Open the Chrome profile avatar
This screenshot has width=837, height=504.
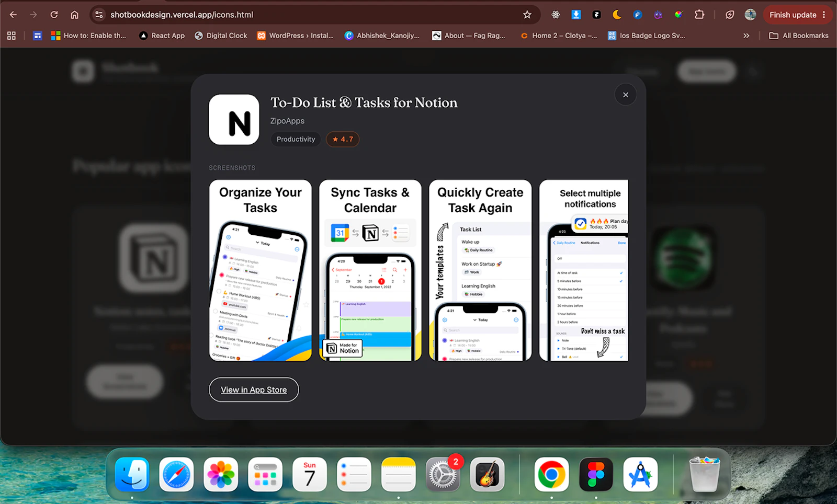(x=750, y=15)
